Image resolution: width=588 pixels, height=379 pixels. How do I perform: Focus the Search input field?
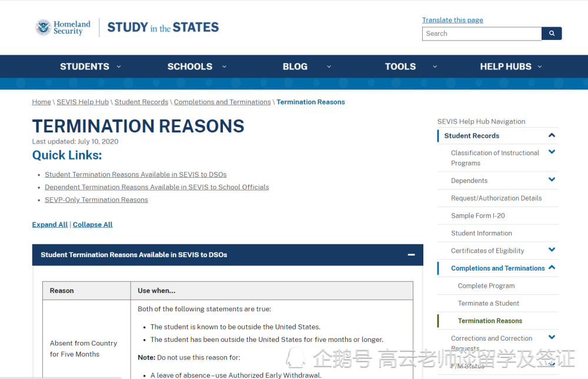(482, 34)
